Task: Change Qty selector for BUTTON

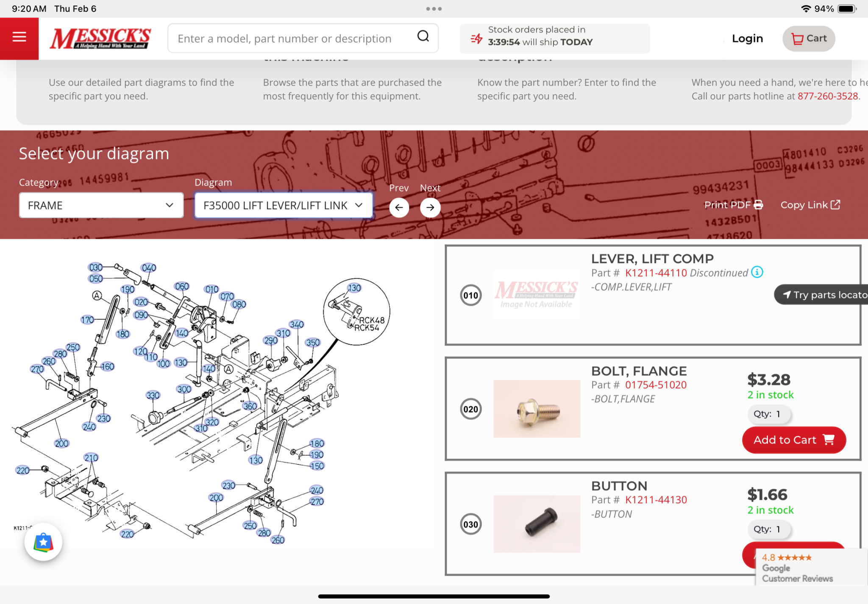Action: click(x=768, y=529)
